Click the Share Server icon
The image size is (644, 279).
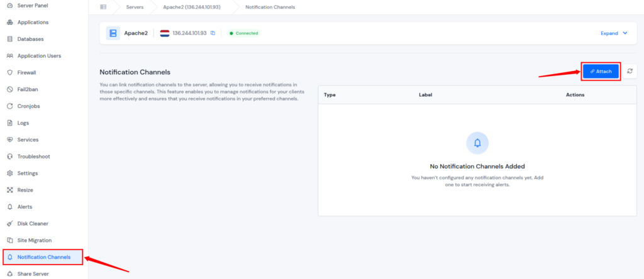point(10,274)
